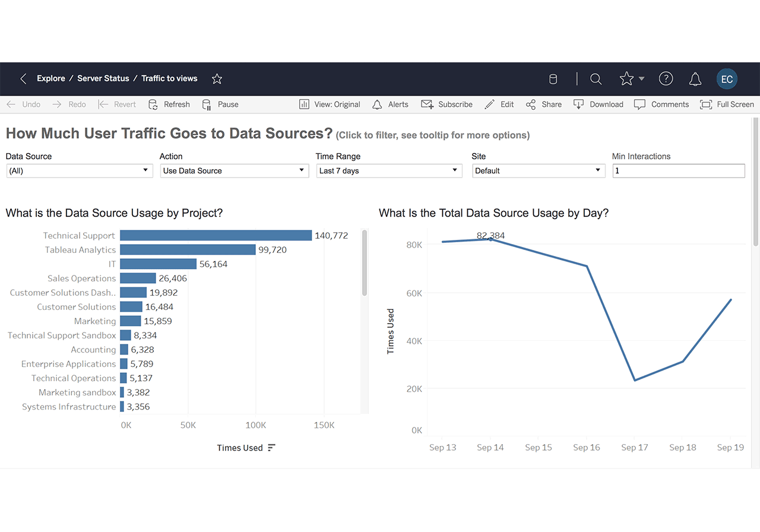Open EC user profile avatar
The image size is (760, 532).
[x=727, y=80]
